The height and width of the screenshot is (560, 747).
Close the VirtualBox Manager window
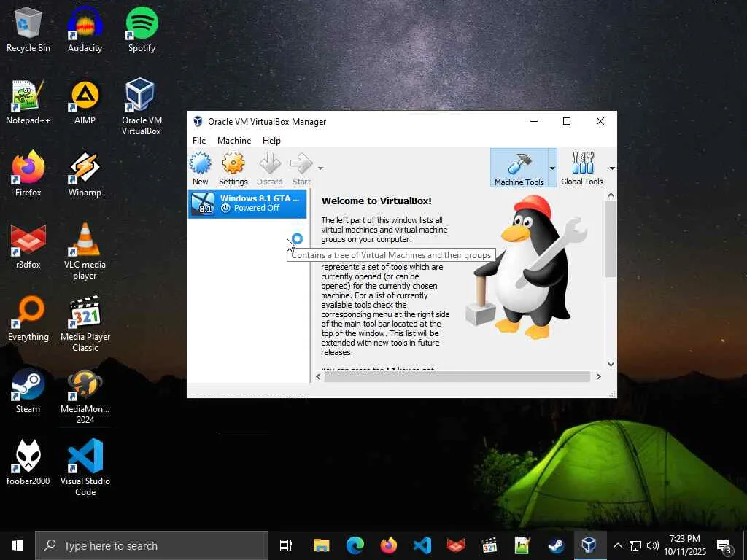coord(600,122)
